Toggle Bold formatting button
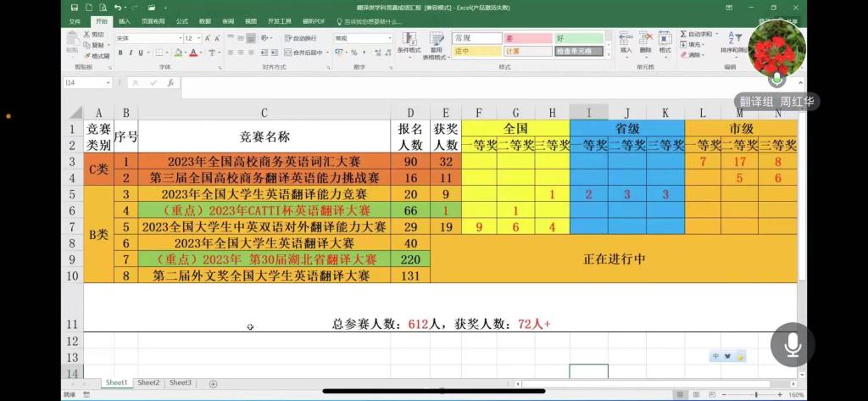 pos(120,53)
